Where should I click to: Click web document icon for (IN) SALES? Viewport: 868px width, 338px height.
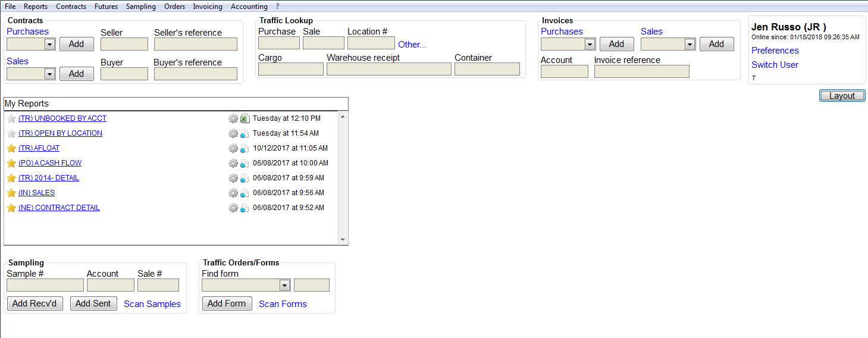[245, 193]
